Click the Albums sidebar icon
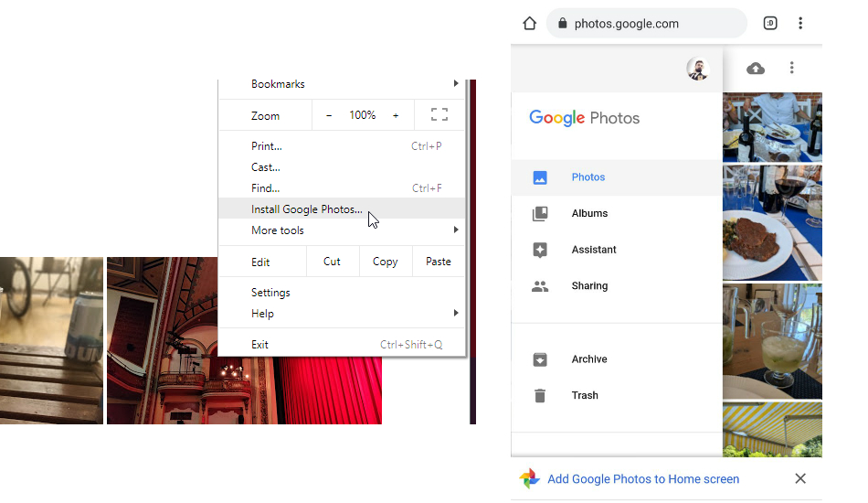The height and width of the screenshot is (503, 868). [540, 214]
